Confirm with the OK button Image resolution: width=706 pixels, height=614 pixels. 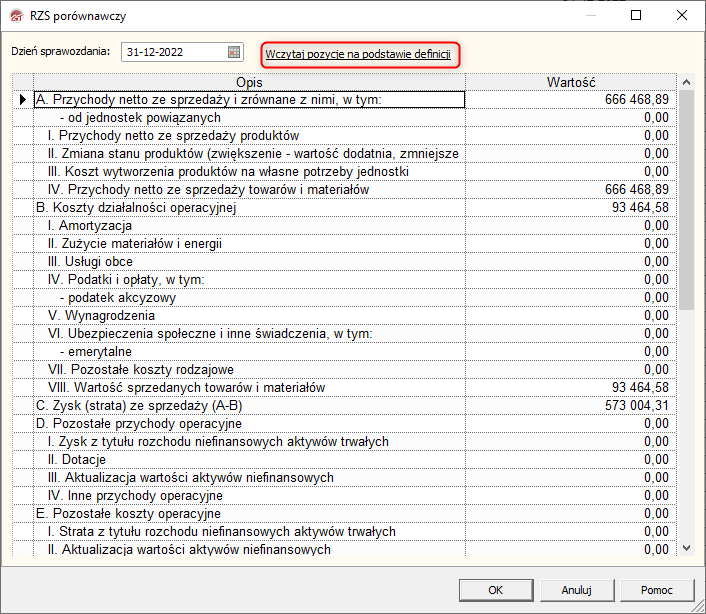pyautogui.click(x=496, y=590)
